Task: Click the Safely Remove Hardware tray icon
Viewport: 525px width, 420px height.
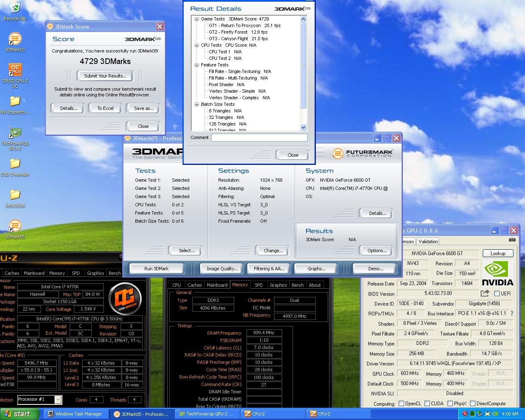Action: pos(480,414)
